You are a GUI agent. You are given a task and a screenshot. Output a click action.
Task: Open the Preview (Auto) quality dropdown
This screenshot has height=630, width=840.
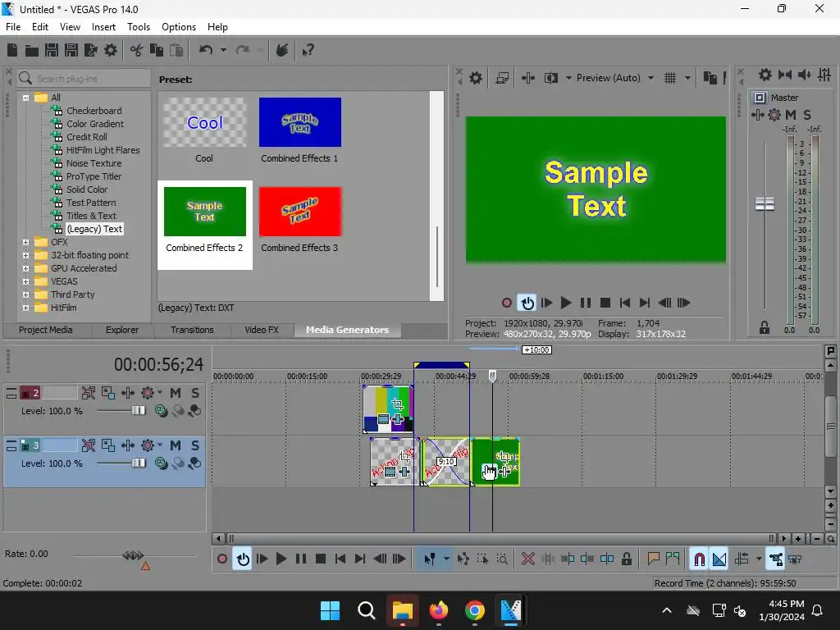click(x=651, y=78)
